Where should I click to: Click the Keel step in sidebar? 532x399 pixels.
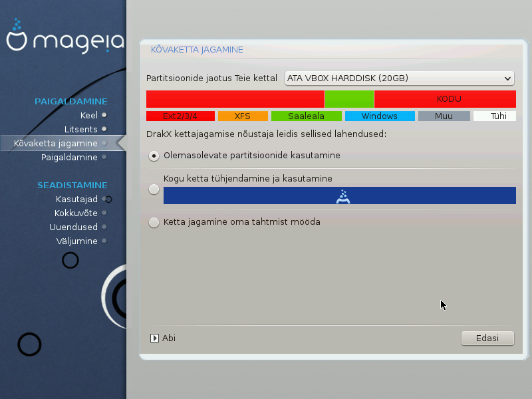pos(89,115)
